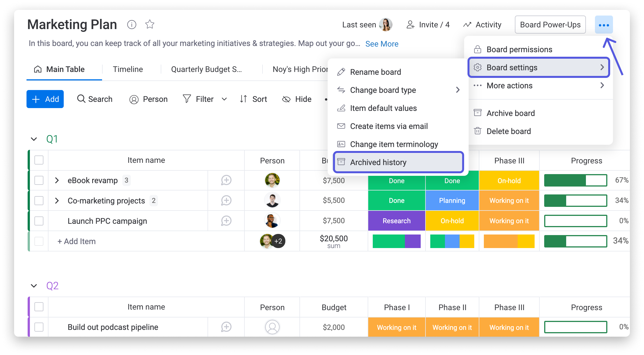Click + Add Item in Q1
644x355 pixels.
tap(76, 241)
